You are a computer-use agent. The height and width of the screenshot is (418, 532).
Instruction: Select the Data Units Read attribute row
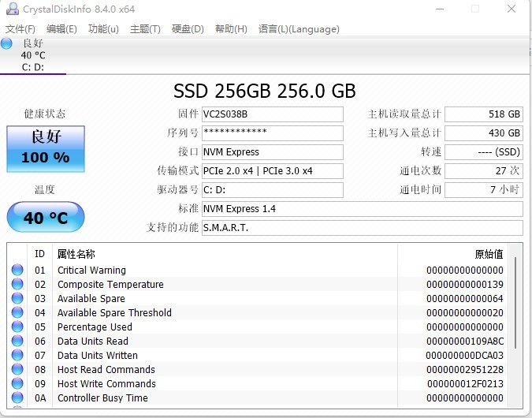(x=257, y=341)
